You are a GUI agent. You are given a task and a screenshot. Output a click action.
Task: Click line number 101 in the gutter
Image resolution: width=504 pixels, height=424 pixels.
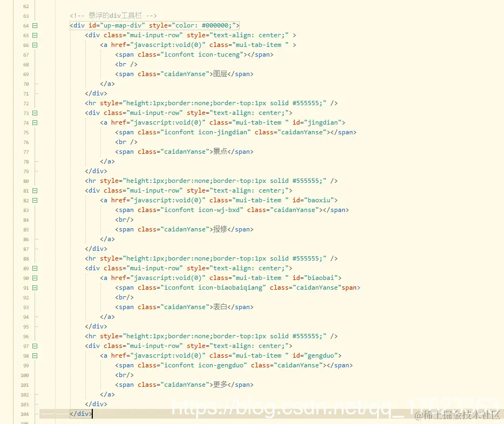[25, 385]
